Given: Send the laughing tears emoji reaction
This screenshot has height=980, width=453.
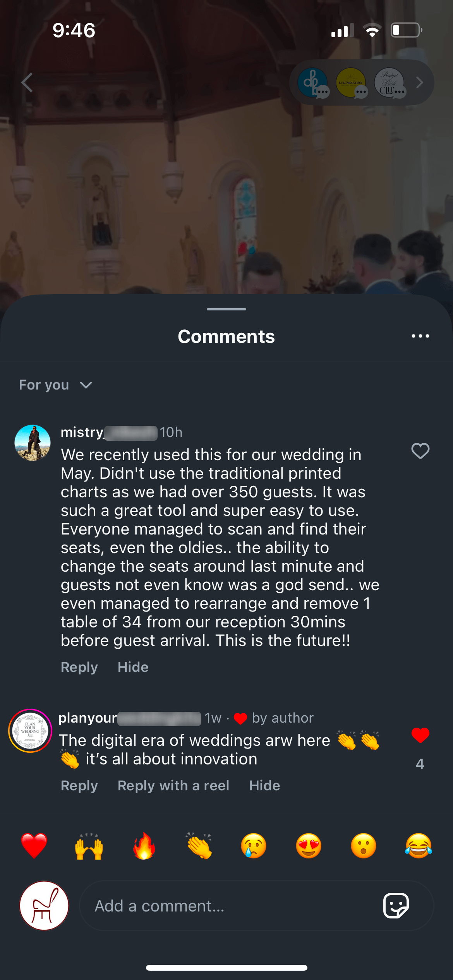Looking at the screenshot, I should [419, 846].
